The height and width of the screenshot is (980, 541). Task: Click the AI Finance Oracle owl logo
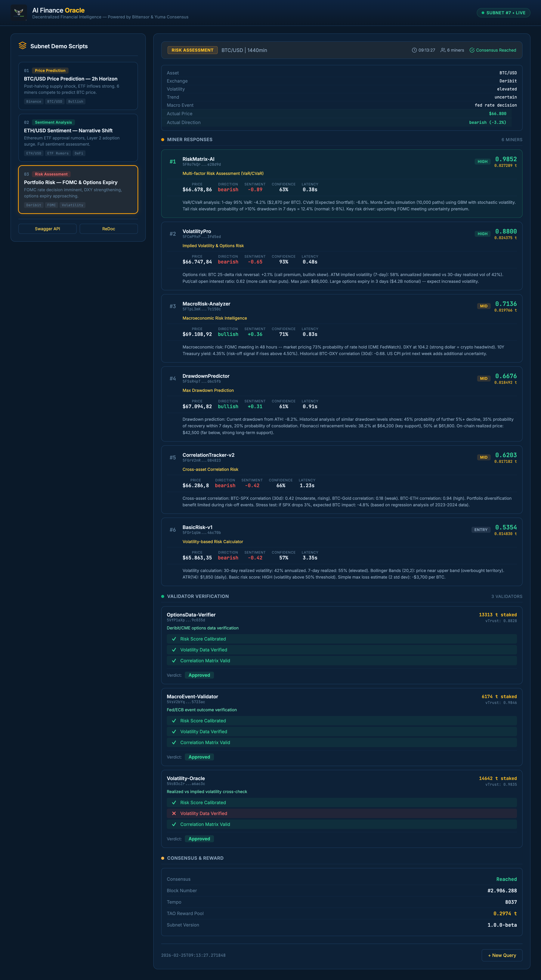tap(19, 13)
